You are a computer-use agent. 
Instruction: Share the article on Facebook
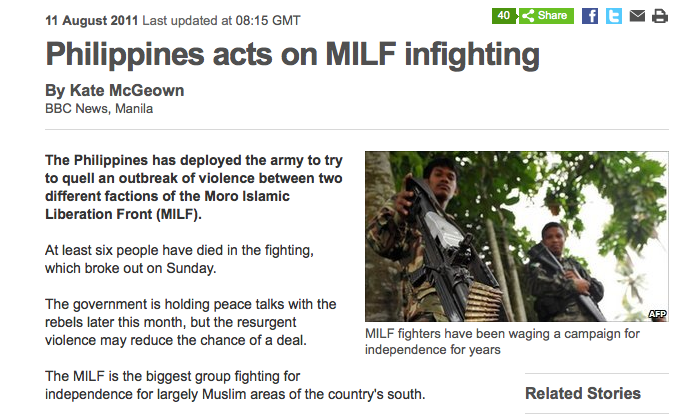[590, 16]
